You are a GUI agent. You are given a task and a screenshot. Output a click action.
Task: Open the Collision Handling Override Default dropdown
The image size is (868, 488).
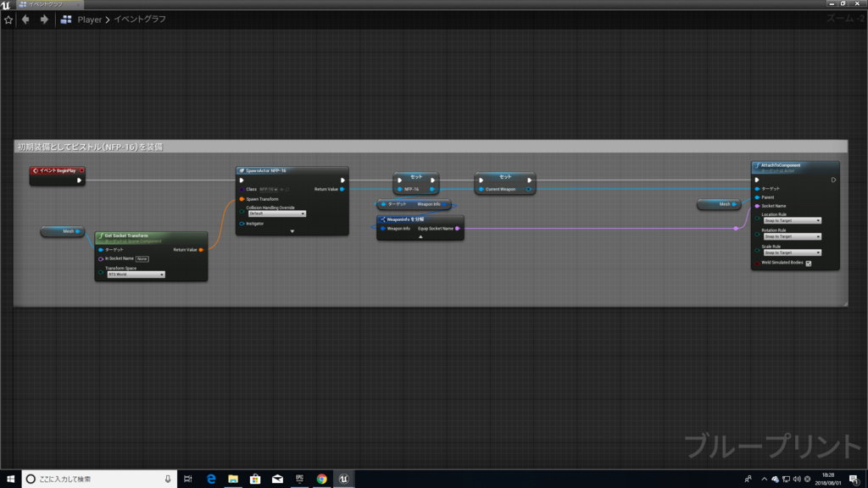pos(277,213)
